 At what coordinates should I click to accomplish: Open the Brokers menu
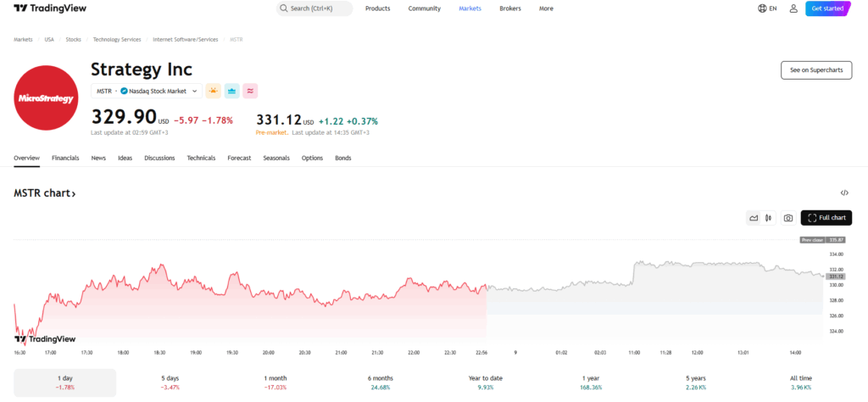(509, 8)
